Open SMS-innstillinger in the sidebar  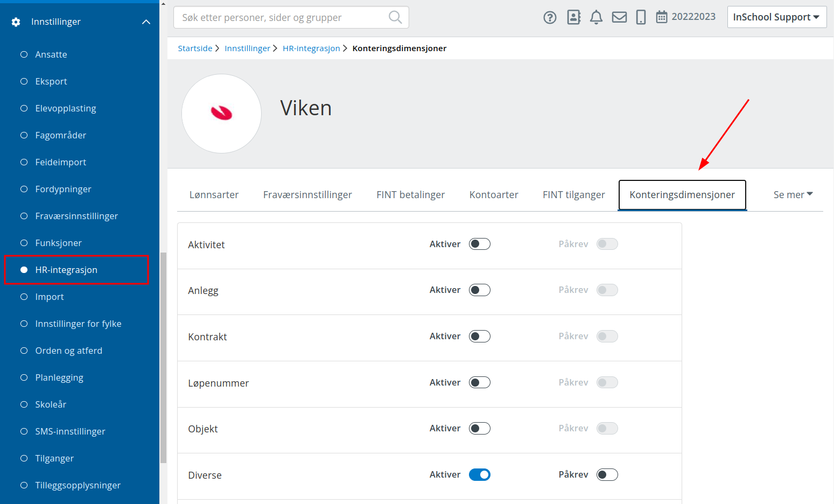(71, 431)
